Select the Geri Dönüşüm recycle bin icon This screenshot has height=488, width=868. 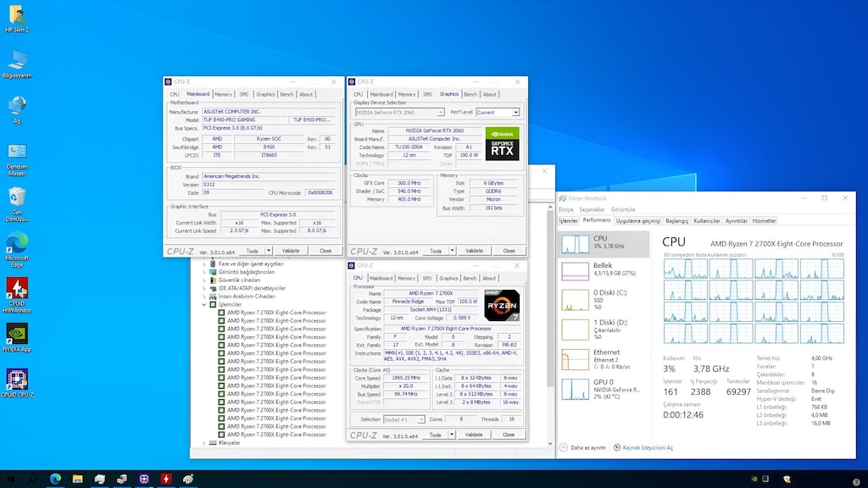pos(17,205)
